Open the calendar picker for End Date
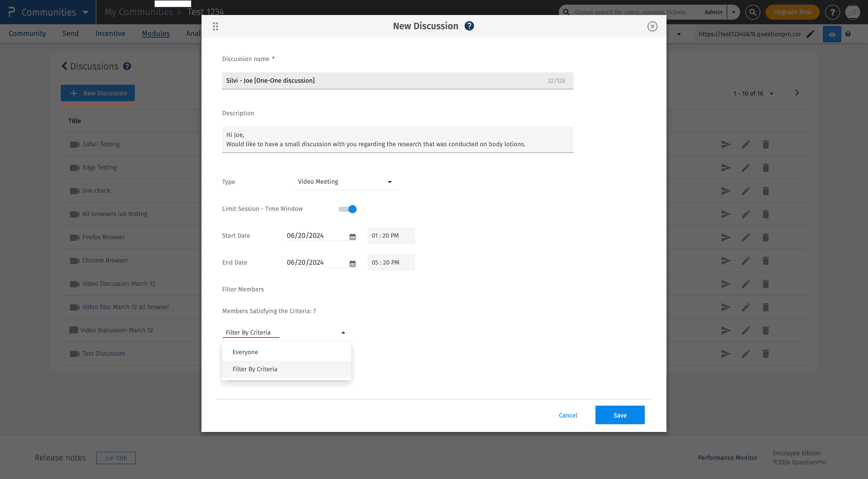Screen dimensions: 868x479 point(352,263)
